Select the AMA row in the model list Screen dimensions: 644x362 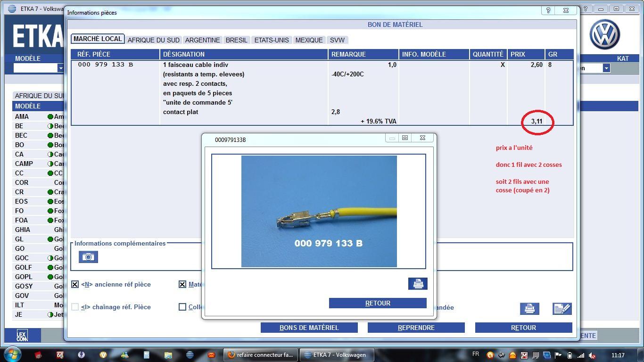[39, 116]
